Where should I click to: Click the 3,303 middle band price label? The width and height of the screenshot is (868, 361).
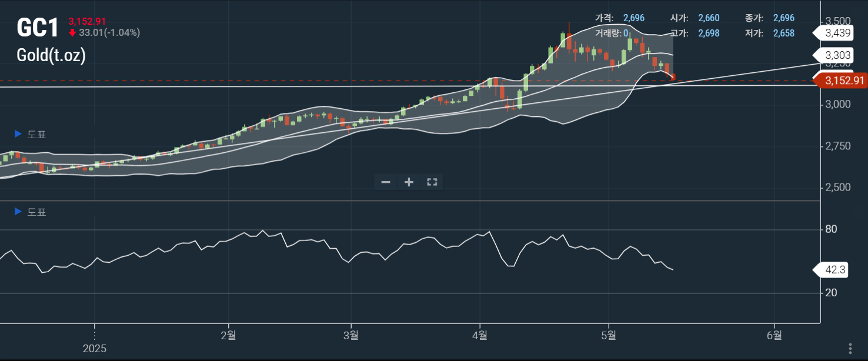click(838, 55)
